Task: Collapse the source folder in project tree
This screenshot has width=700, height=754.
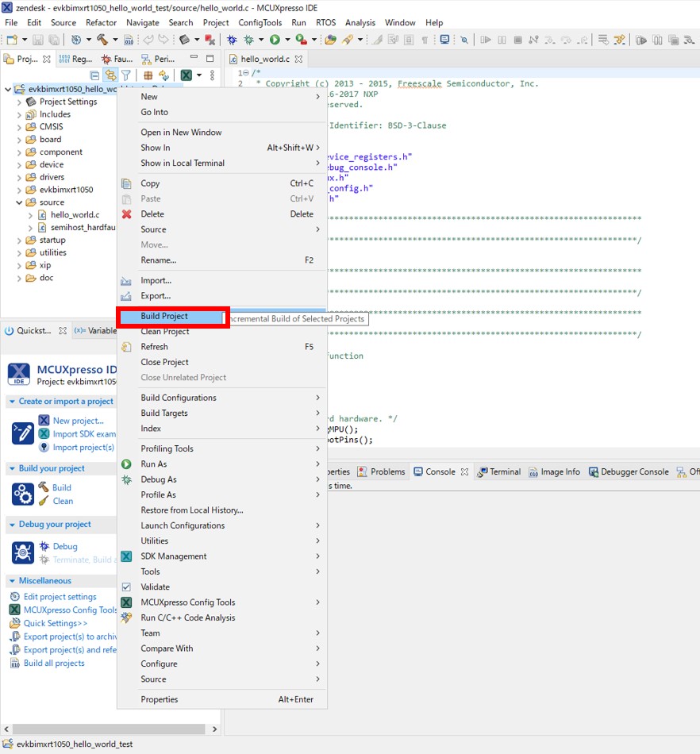Action: click(x=20, y=202)
